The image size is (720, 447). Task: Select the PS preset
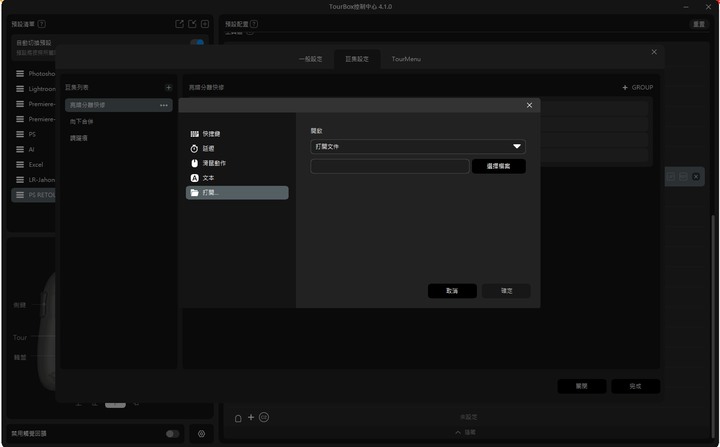34,134
